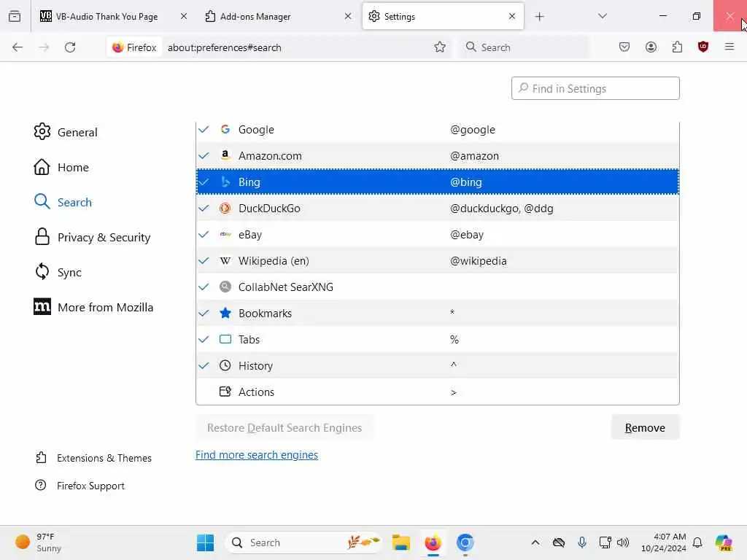Open File Explorer from taskbar
Image resolution: width=747 pixels, height=560 pixels.
401,542
